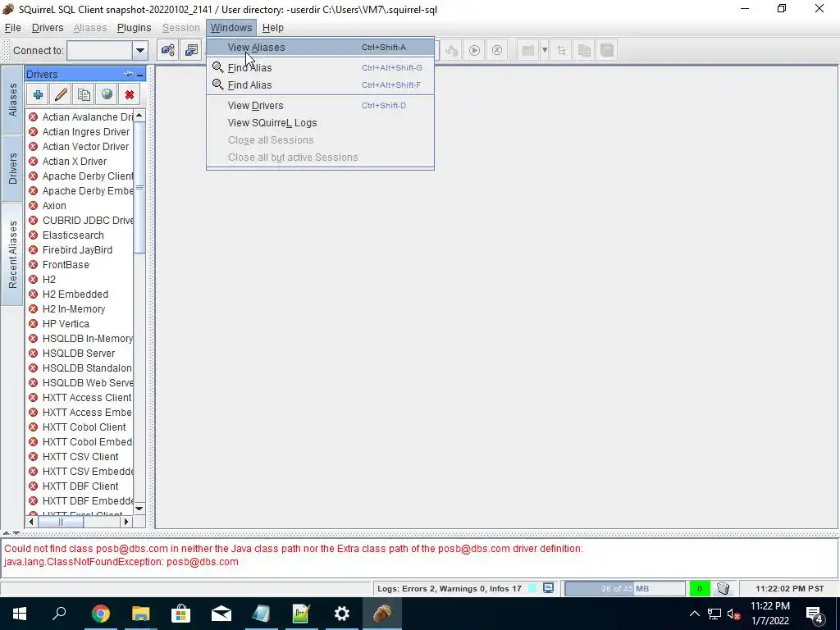Close the open Windows menu

pyautogui.click(x=231, y=28)
